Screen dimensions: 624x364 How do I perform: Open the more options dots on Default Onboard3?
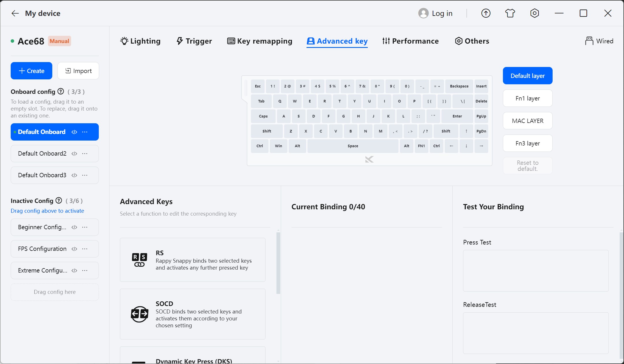[x=85, y=175]
